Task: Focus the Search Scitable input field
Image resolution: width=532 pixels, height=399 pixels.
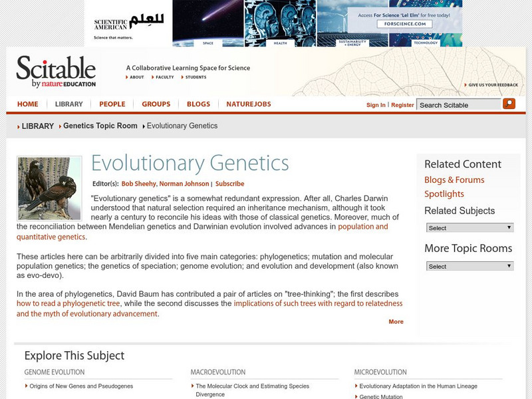Action: [x=459, y=105]
